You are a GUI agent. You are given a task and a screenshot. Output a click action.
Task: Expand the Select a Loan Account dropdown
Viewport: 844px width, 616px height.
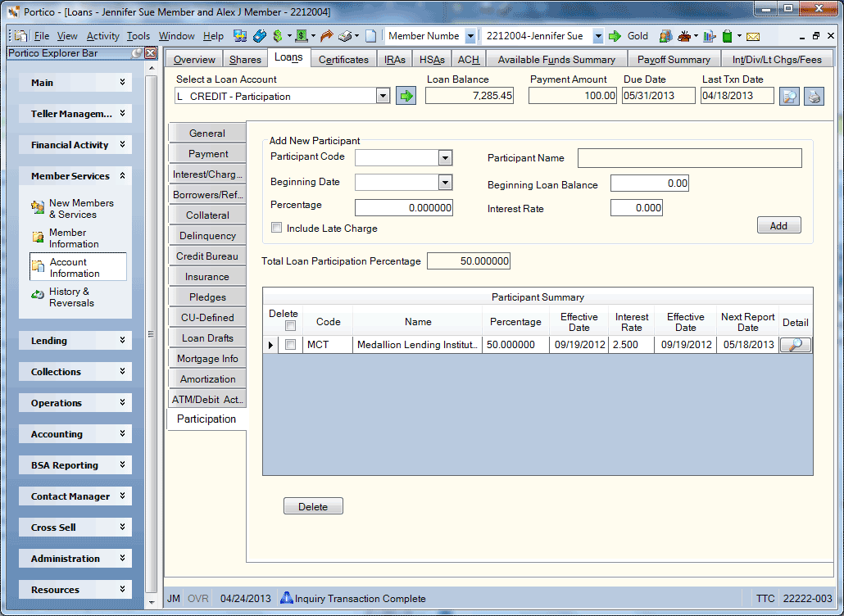383,97
